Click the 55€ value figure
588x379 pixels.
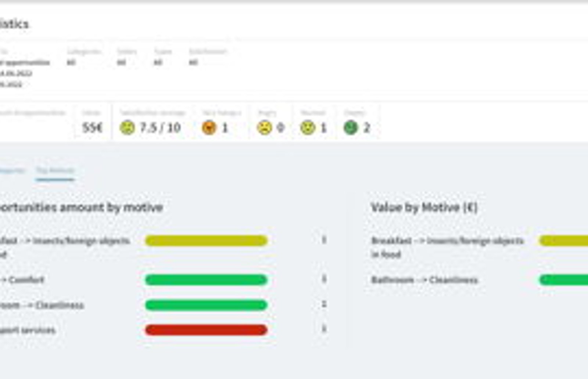point(92,128)
